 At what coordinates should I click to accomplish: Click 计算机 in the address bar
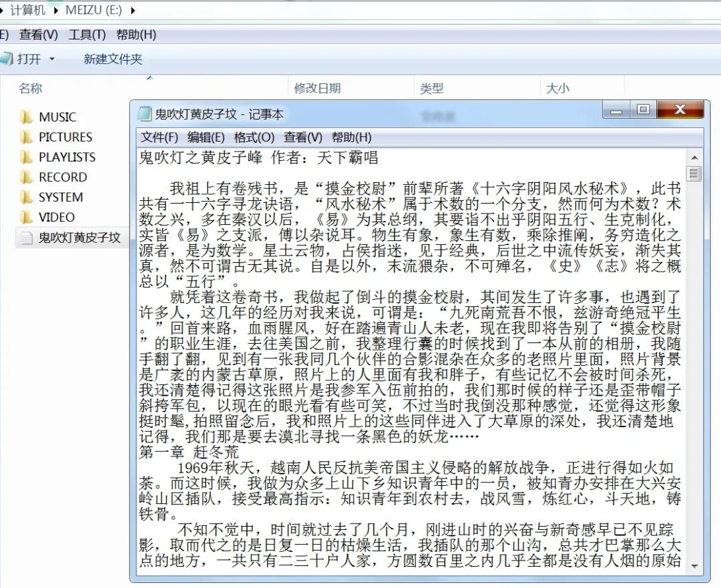(x=27, y=10)
